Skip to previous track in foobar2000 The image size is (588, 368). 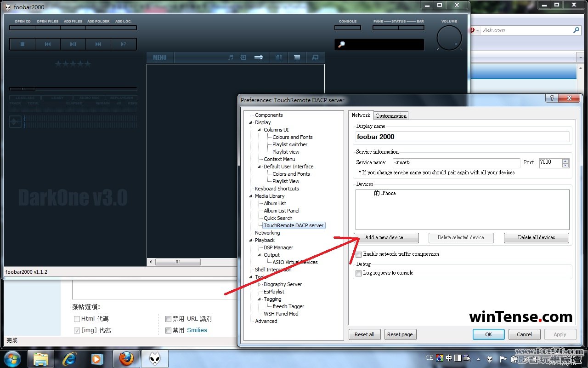(48, 44)
